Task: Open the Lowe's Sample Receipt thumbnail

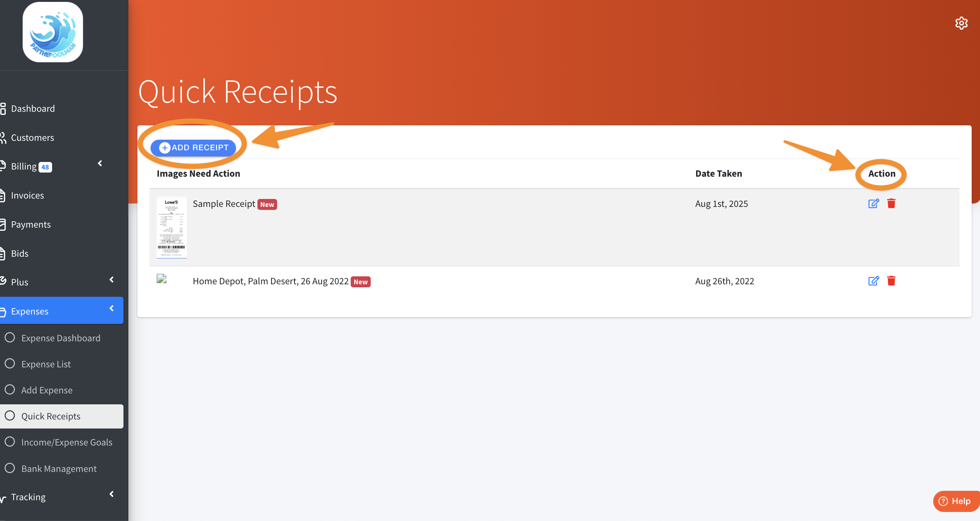Action: point(172,227)
